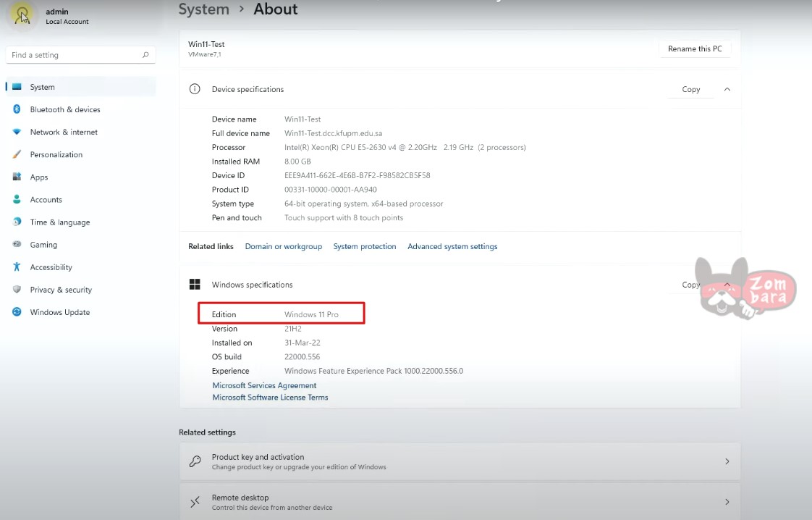Click the Installed RAM value 8.00 GB
Viewport: 812px width, 520px height.
tap(297, 162)
